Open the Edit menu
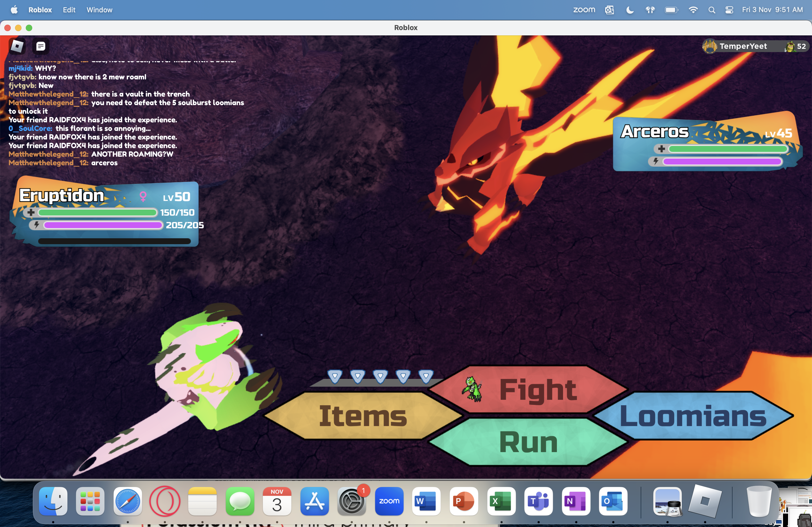Image resolution: width=812 pixels, height=527 pixels. 69,10
